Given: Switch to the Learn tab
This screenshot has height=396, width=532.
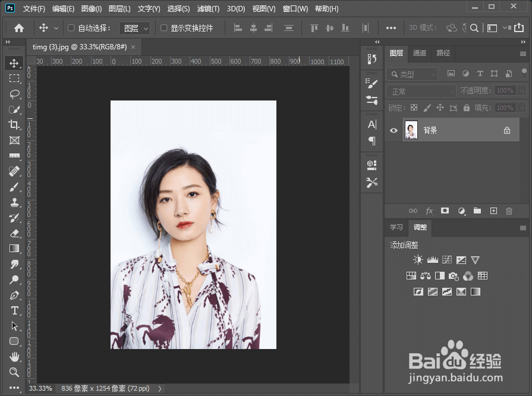Looking at the screenshot, I should [x=396, y=227].
